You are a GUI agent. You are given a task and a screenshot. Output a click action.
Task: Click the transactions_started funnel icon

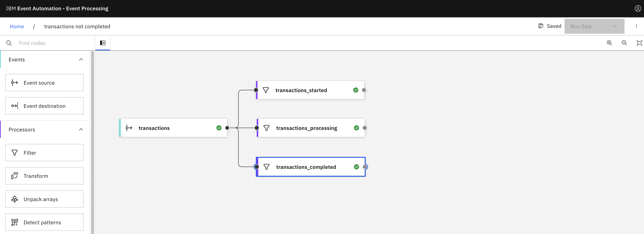[x=266, y=90]
